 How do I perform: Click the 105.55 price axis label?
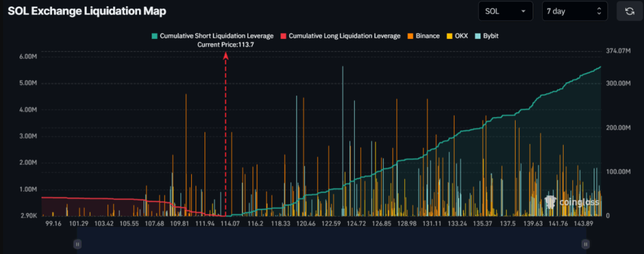(130, 224)
